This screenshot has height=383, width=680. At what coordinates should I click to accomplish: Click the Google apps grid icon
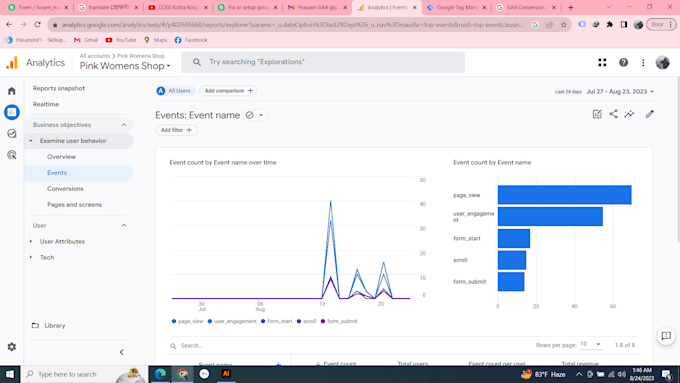tap(602, 63)
